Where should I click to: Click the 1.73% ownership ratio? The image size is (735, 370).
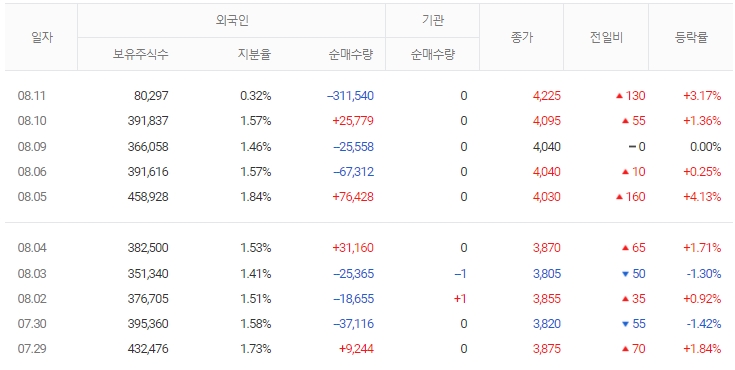(x=255, y=349)
